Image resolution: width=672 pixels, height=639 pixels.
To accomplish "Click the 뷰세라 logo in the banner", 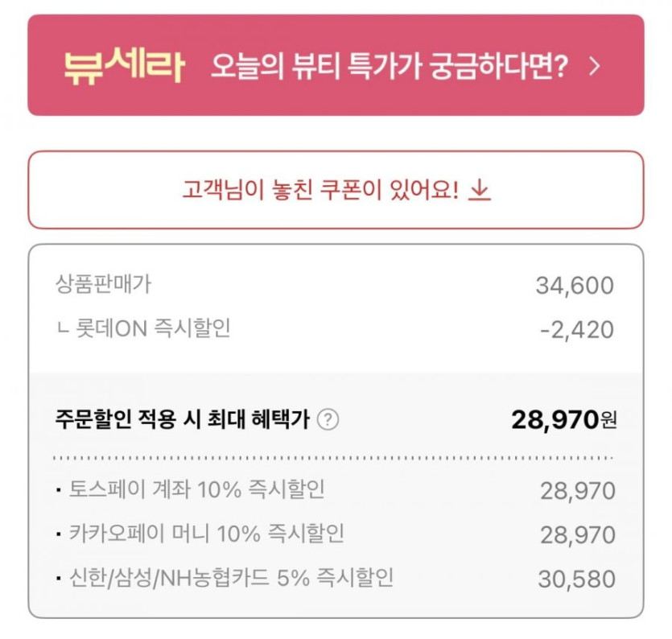I will click(x=125, y=67).
